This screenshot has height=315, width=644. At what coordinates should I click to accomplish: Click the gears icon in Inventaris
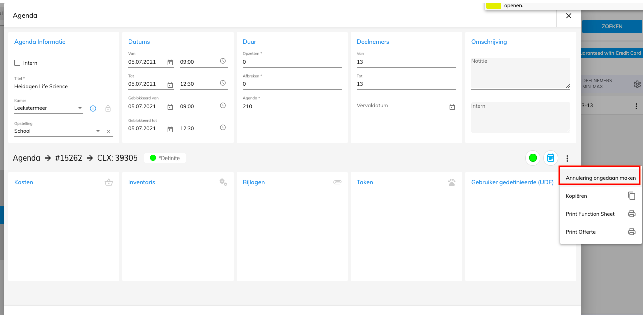point(223,182)
